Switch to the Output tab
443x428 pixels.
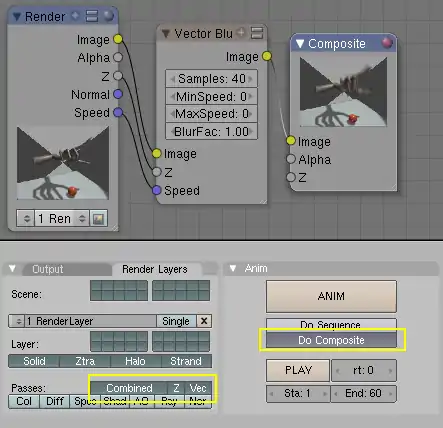tap(47, 269)
